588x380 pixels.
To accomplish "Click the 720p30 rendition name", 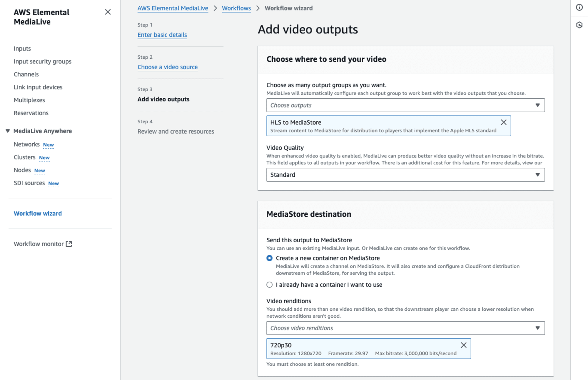I will pyautogui.click(x=281, y=345).
